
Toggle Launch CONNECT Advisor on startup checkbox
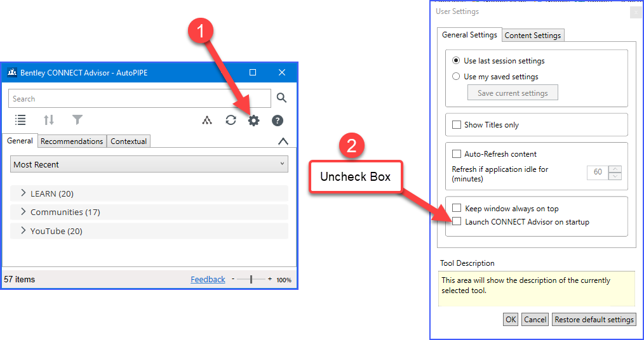pyautogui.click(x=456, y=221)
